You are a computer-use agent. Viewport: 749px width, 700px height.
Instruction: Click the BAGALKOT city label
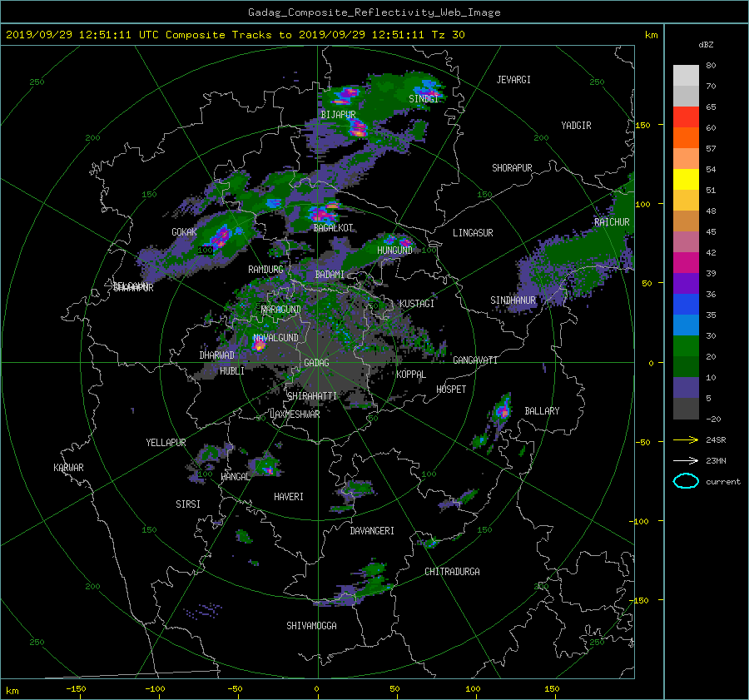[334, 228]
